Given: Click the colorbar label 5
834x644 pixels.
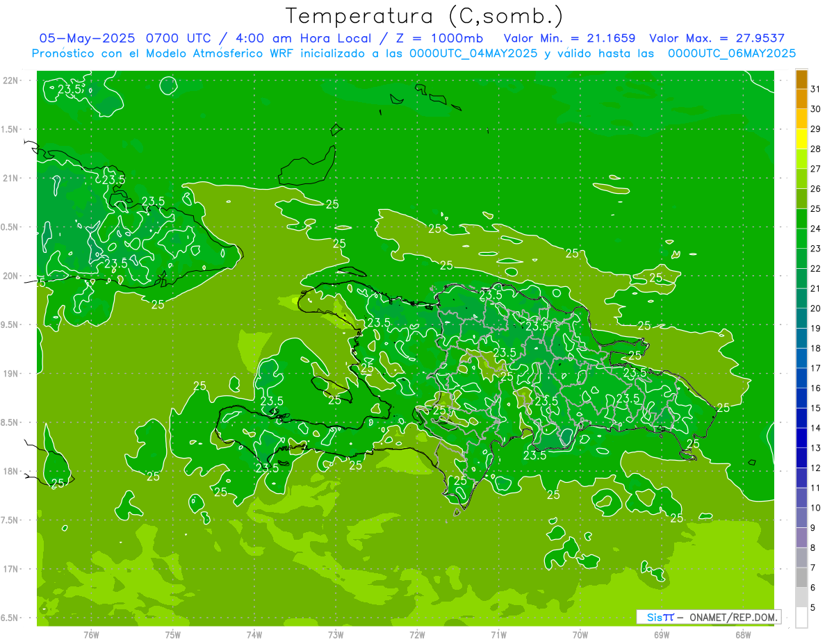Looking at the screenshot, I should click(x=813, y=608).
